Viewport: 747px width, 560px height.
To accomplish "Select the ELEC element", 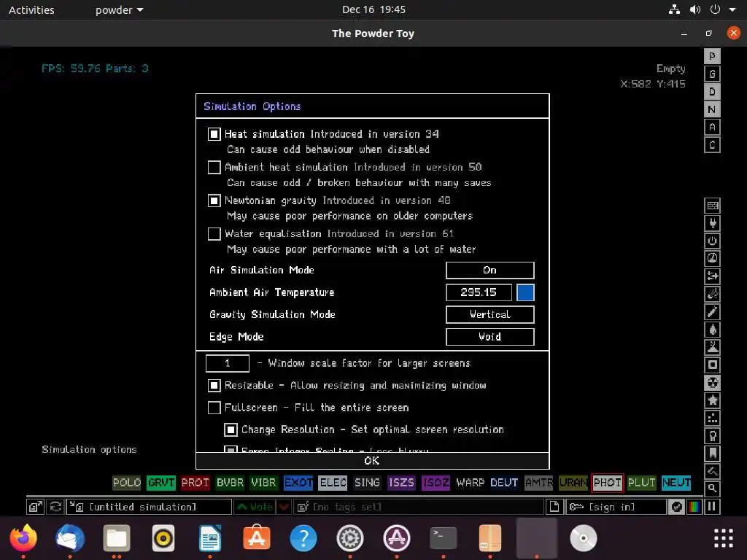I will coord(333,483).
